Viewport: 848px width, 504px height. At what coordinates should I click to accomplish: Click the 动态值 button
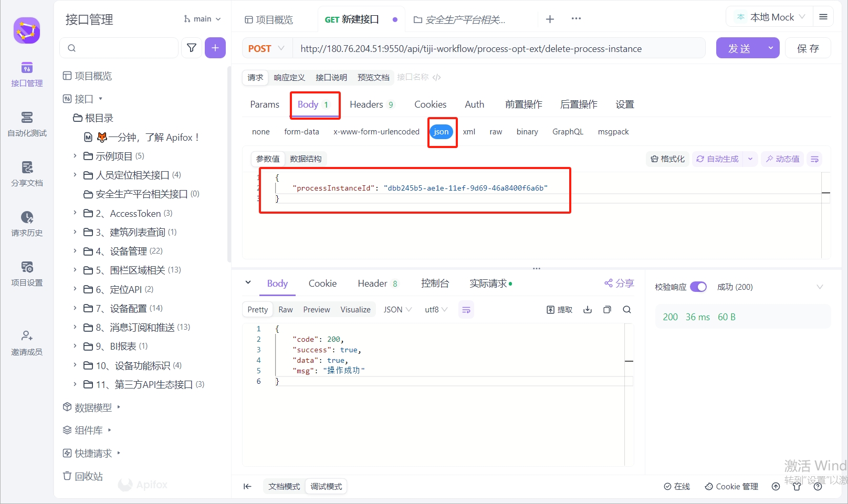782,159
